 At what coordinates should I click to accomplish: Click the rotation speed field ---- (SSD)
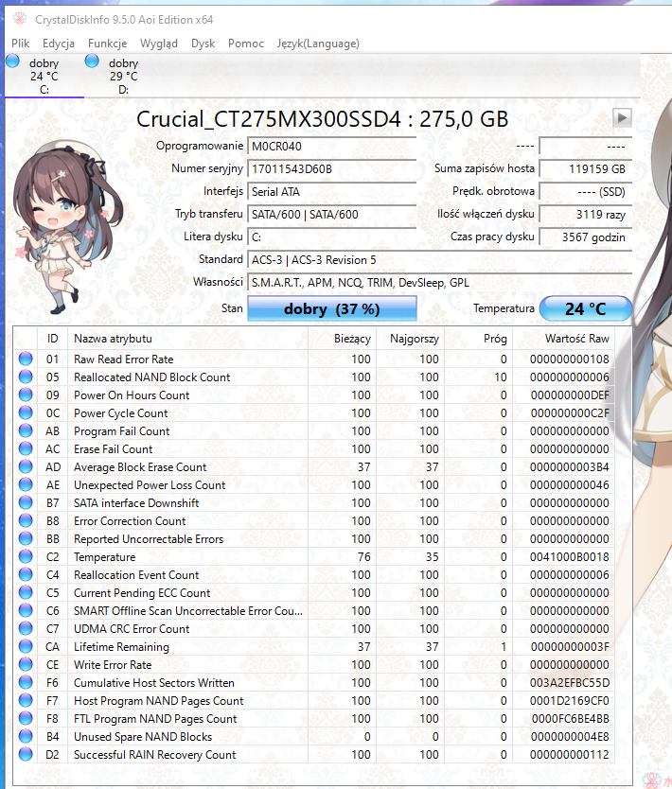point(586,192)
